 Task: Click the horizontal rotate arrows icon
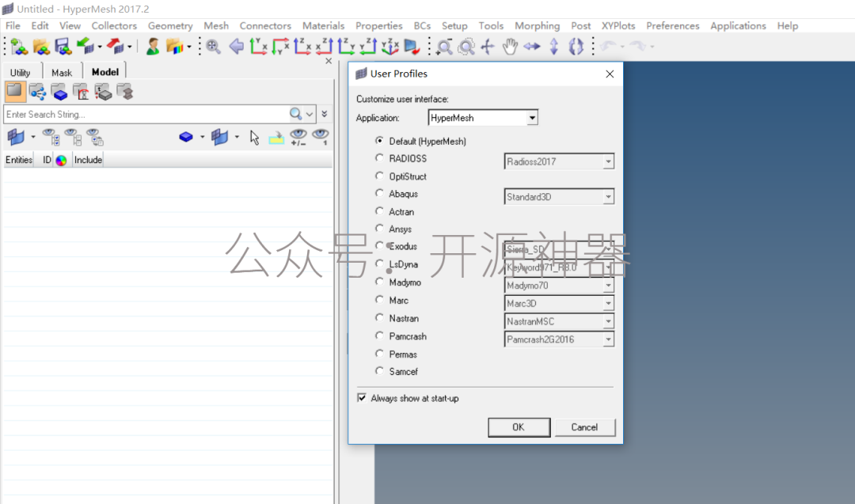[532, 47]
